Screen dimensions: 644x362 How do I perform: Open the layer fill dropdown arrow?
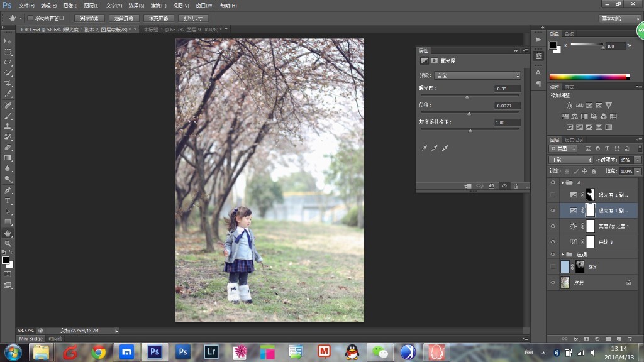638,171
